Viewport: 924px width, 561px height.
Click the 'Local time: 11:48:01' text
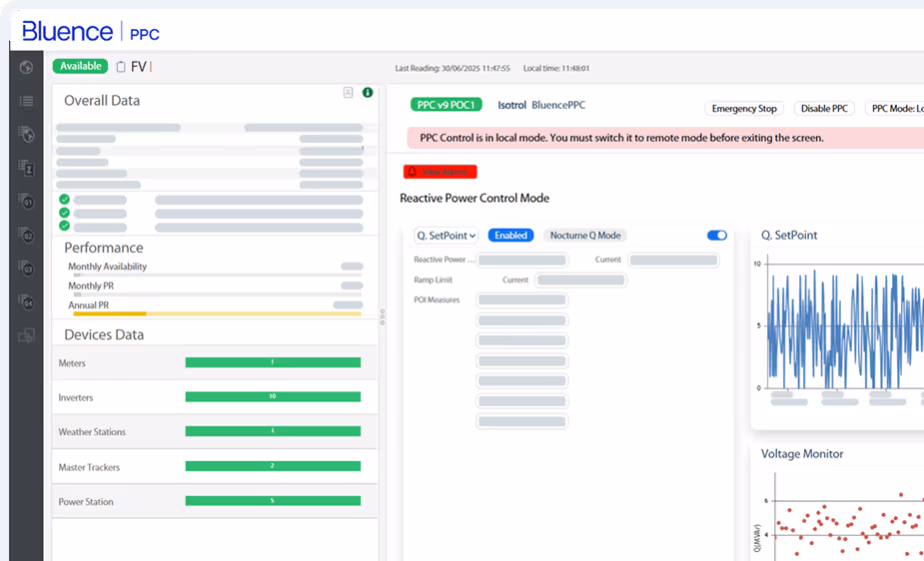(x=556, y=68)
